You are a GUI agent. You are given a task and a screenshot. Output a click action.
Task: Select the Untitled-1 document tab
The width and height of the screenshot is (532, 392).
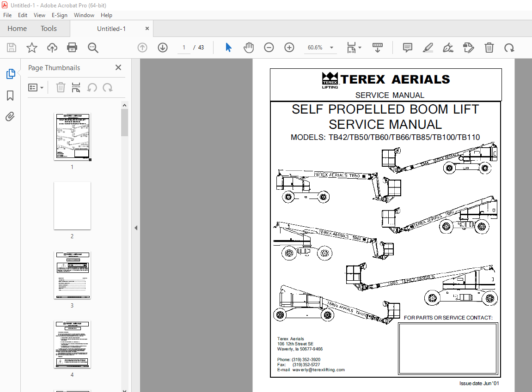pos(111,29)
